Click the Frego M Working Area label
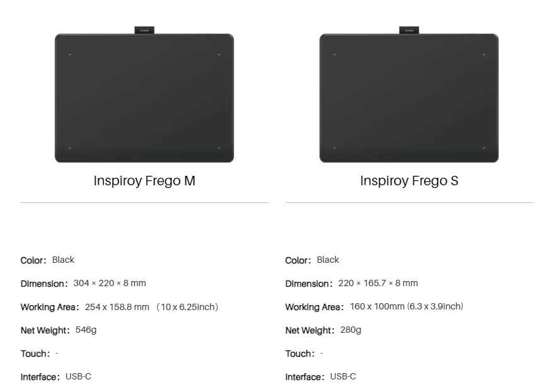Image resolution: width=554 pixels, height=392 pixels. tap(50, 307)
